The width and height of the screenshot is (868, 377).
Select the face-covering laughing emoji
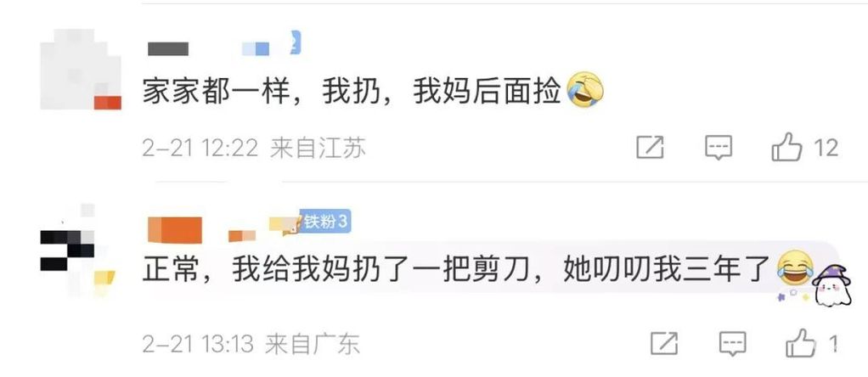tap(585, 90)
